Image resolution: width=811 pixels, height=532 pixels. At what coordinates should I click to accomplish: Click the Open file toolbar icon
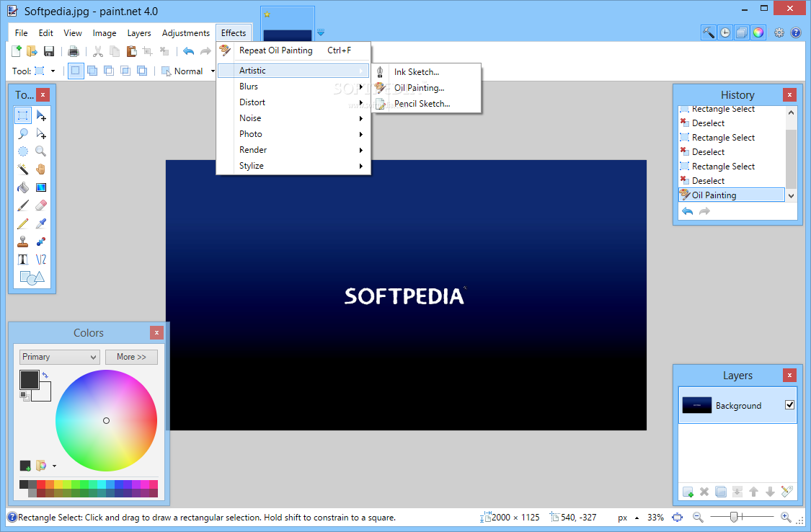coord(32,50)
